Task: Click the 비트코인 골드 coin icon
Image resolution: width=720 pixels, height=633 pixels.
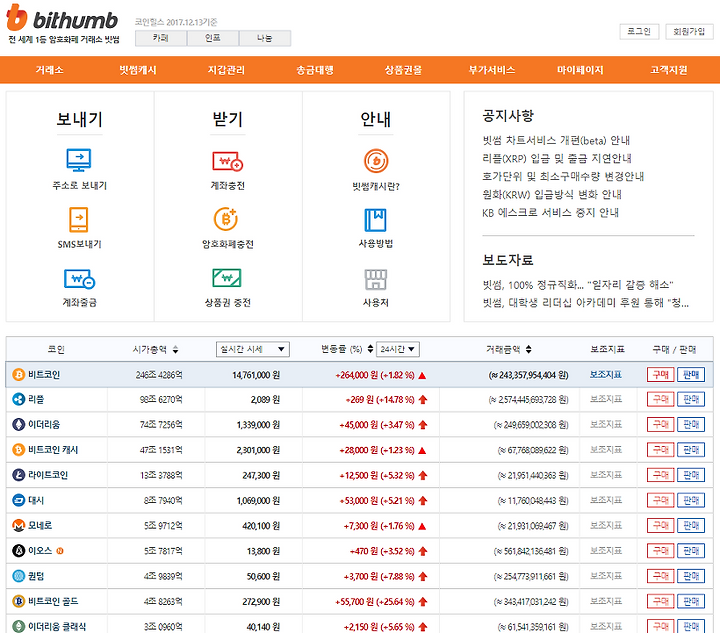Action: (x=18, y=601)
